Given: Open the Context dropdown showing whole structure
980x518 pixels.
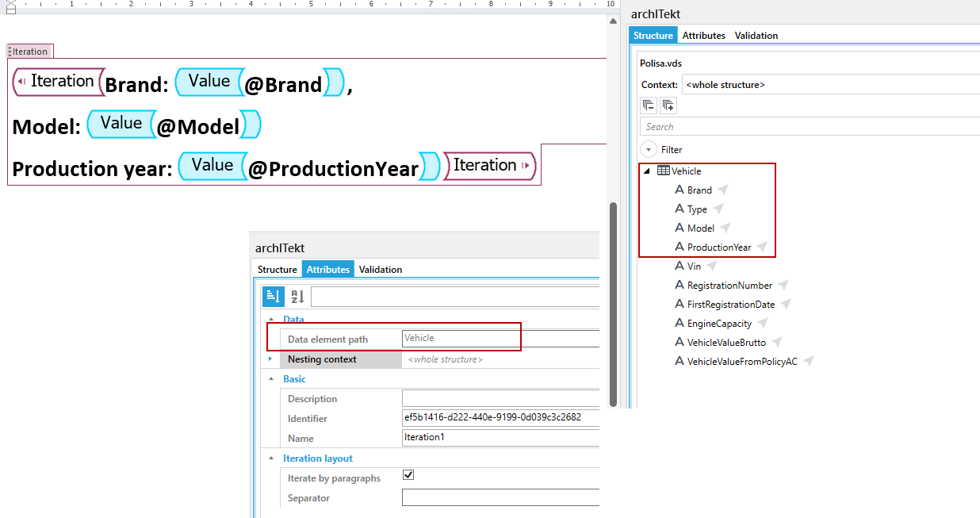Looking at the screenshot, I should [830, 84].
